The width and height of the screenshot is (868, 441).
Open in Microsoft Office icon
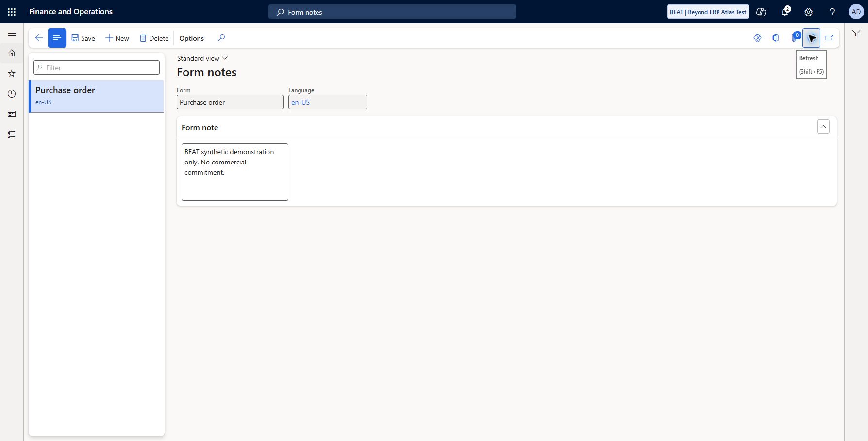click(776, 38)
